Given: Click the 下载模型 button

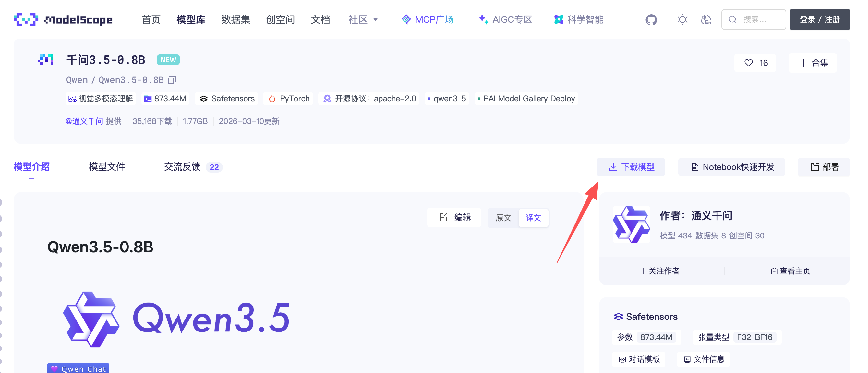Looking at the screenshot, I should pos(631,167).
